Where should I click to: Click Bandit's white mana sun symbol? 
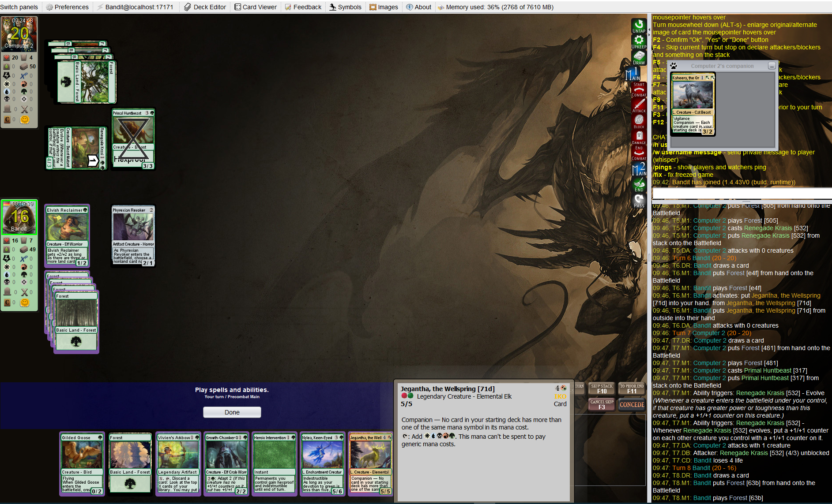(7, 267)
